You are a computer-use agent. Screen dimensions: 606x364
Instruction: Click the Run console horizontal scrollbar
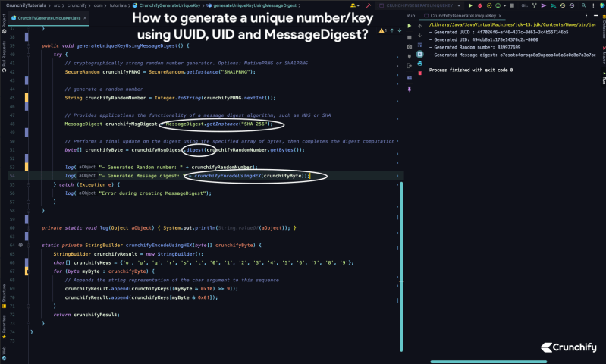[x=488, y=362]
